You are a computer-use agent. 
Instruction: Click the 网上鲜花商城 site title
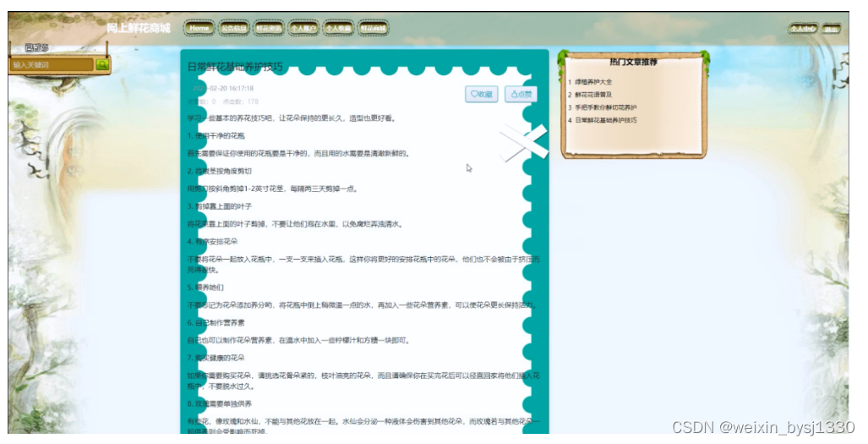tap(139, 28)
